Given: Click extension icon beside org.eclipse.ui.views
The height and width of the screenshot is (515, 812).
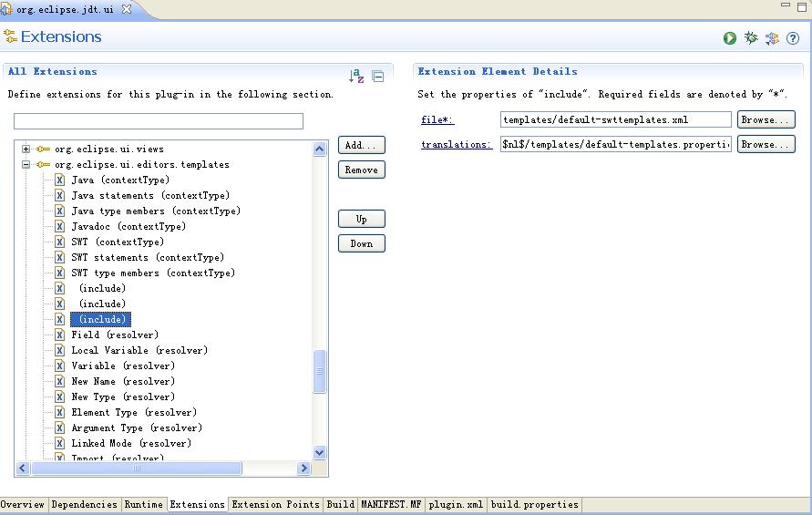Looking at the screenshot, I should (43, 149).
